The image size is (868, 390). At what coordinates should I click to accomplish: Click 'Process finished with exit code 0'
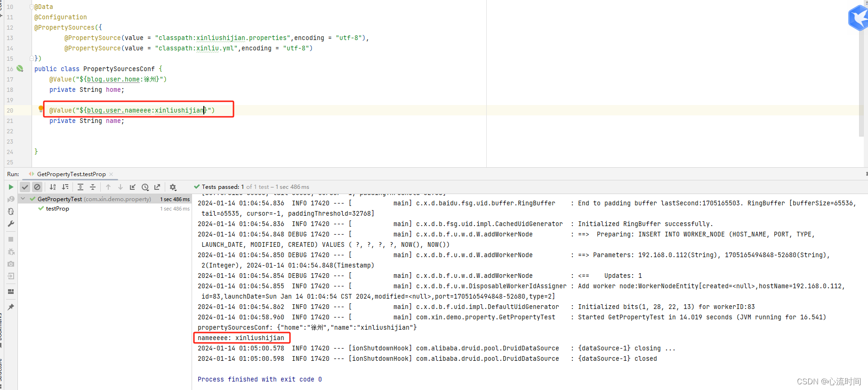(260, 379)
